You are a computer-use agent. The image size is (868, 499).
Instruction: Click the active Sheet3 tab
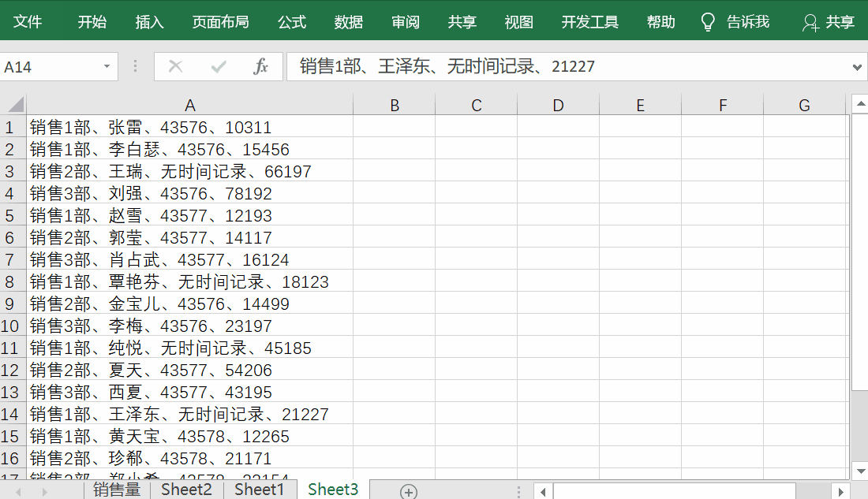[x=333, y=490]
